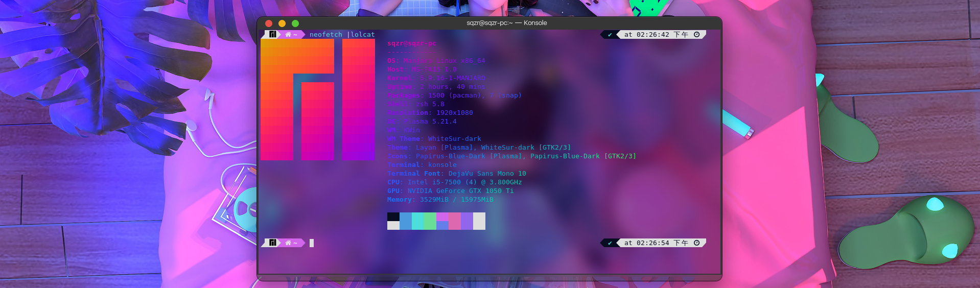Viewport: 980px width, 288px height.
Task: Click the Resolution: 1920x1080 line
Action: tap(430, 113)
